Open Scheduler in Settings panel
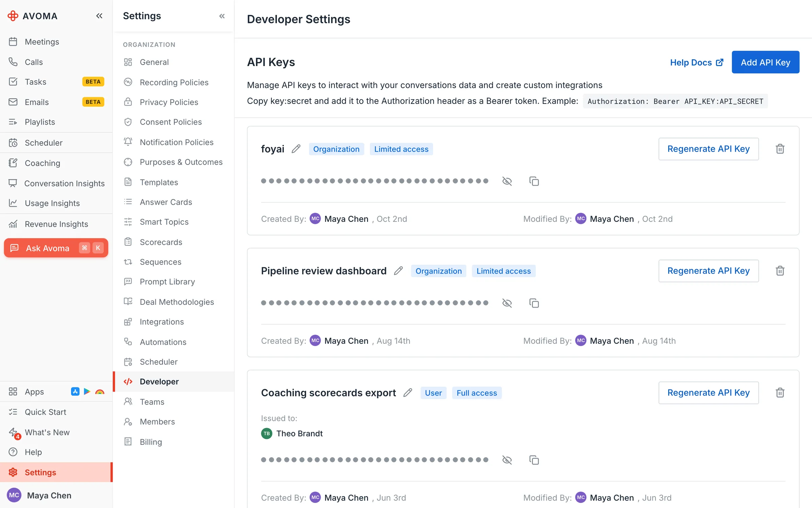The height and width of the screenshot is (508, 812). tap(173, 362)
